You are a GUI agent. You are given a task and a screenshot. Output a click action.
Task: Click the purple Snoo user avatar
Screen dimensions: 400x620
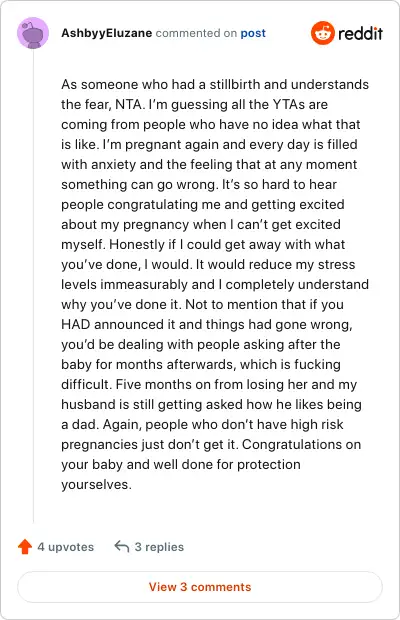point(33,33)
